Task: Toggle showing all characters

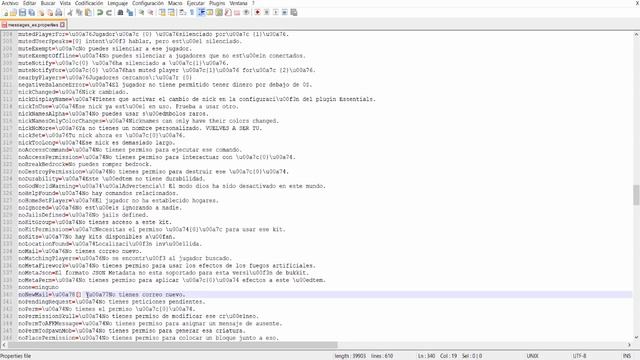Action: (191, 13)
